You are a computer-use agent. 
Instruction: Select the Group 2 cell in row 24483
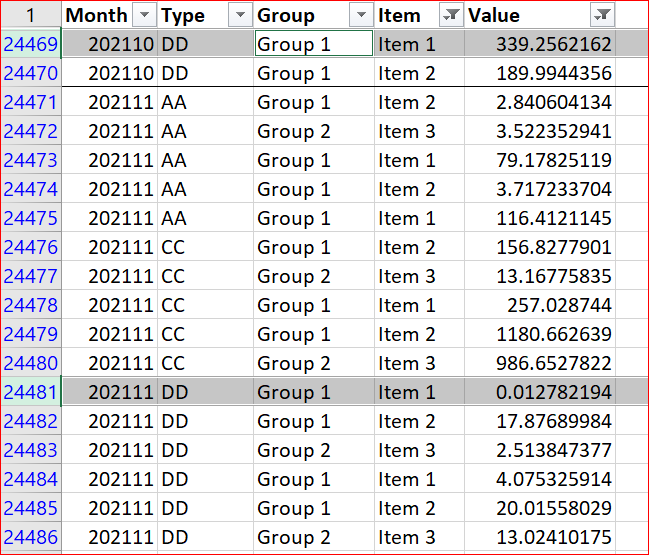point(314,449)
